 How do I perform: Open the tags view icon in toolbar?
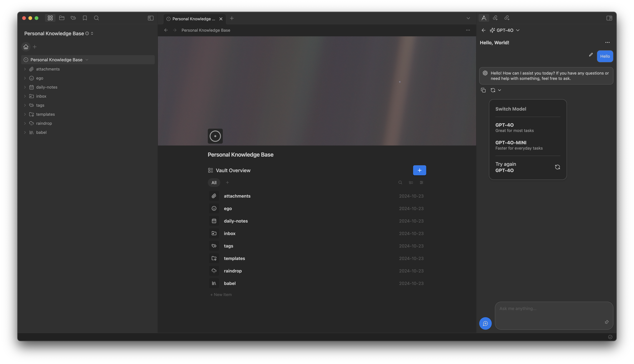73,18
